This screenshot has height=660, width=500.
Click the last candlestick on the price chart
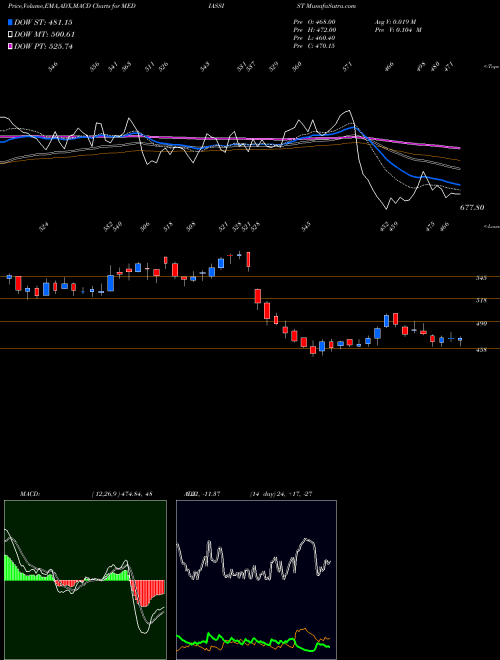tap(460, 341)
